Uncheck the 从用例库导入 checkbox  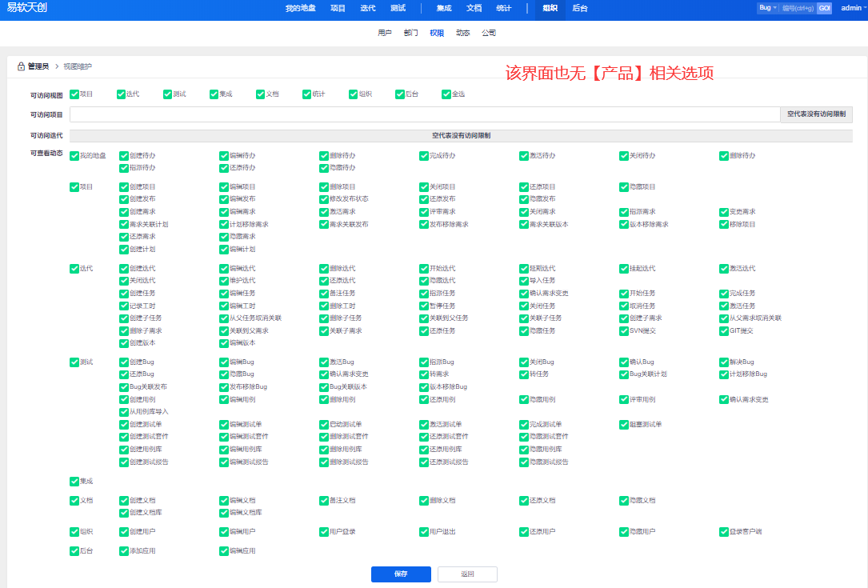coord(124,411)
